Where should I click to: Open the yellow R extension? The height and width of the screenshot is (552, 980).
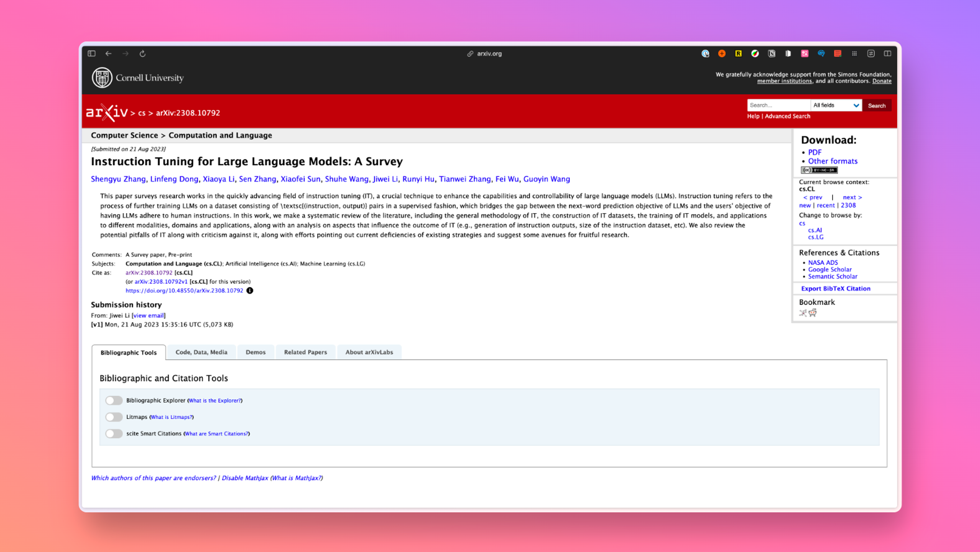[x=738, y=53]
